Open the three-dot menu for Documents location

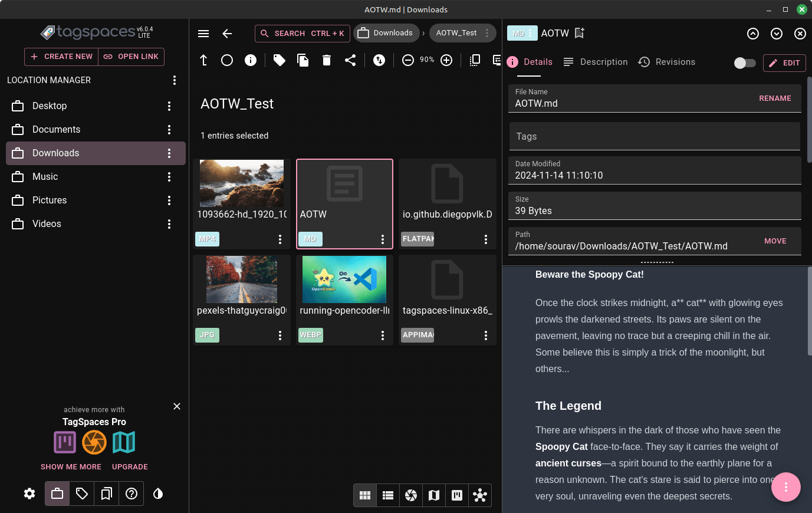(169, 129)
